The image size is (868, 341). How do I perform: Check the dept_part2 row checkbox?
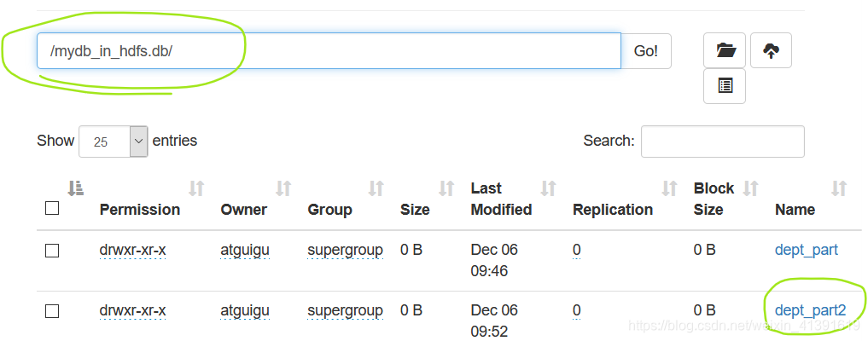(x=52, y=312)
